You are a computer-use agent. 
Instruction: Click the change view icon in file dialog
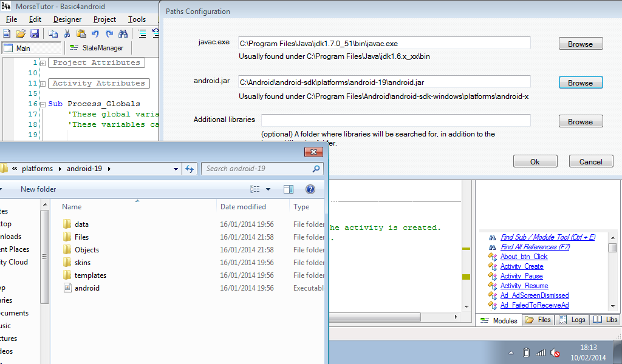[x=255, y=189]
